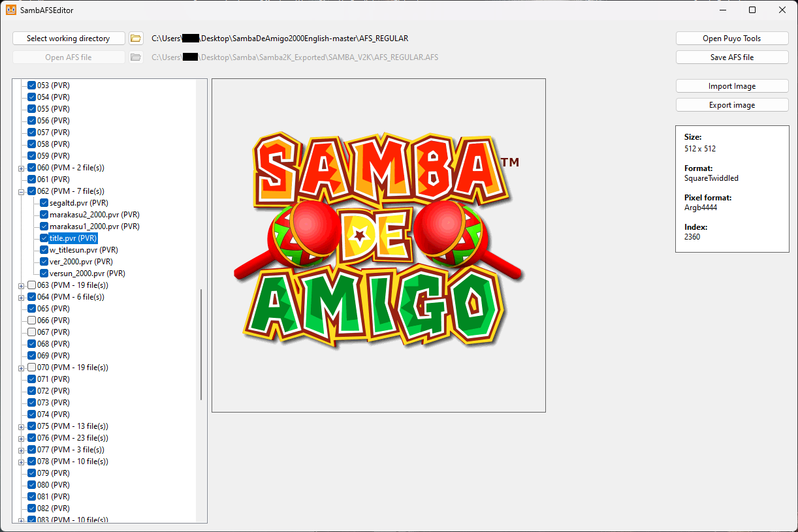Click the Select working directory button

[x=69, y=39]
